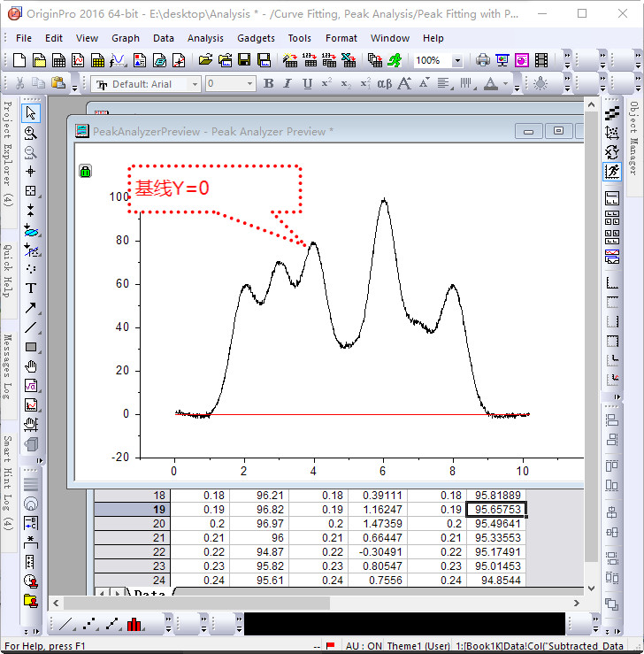644x654 pixels.
Task: Select cell containing 95.65753
Action: 496,509
